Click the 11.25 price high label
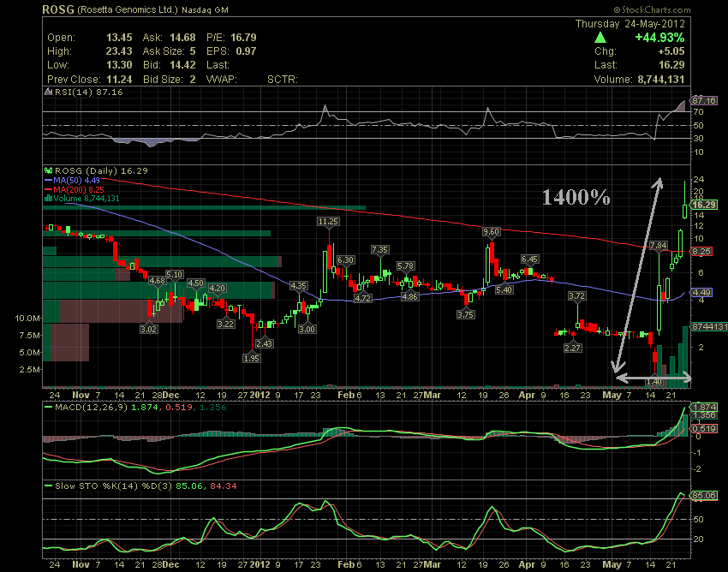728x572 pixels. point(328,222)
